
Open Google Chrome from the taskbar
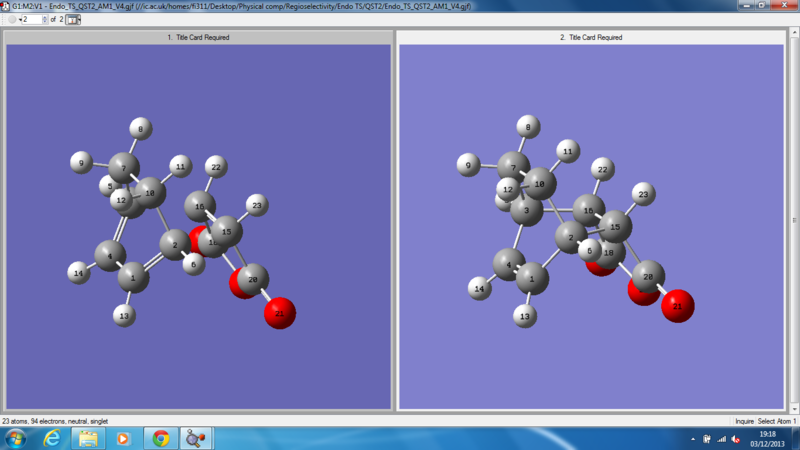click(x=161, y=439)
